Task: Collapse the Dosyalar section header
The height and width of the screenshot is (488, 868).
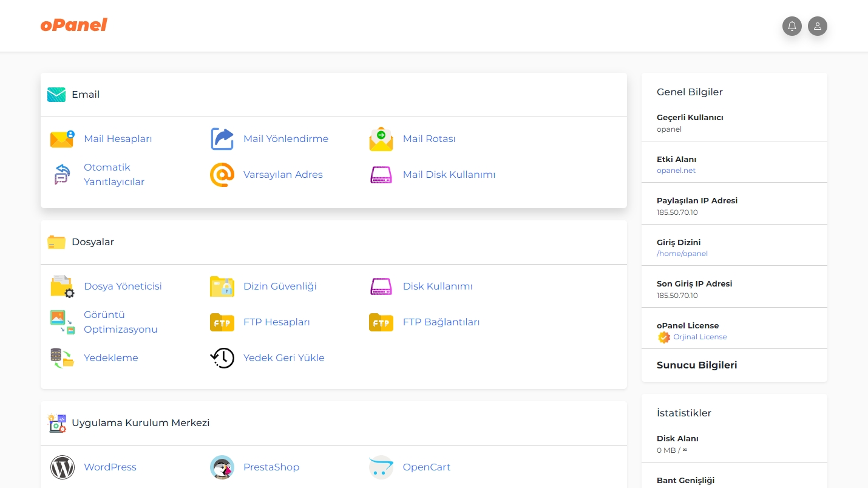Action: click(92, 242)
